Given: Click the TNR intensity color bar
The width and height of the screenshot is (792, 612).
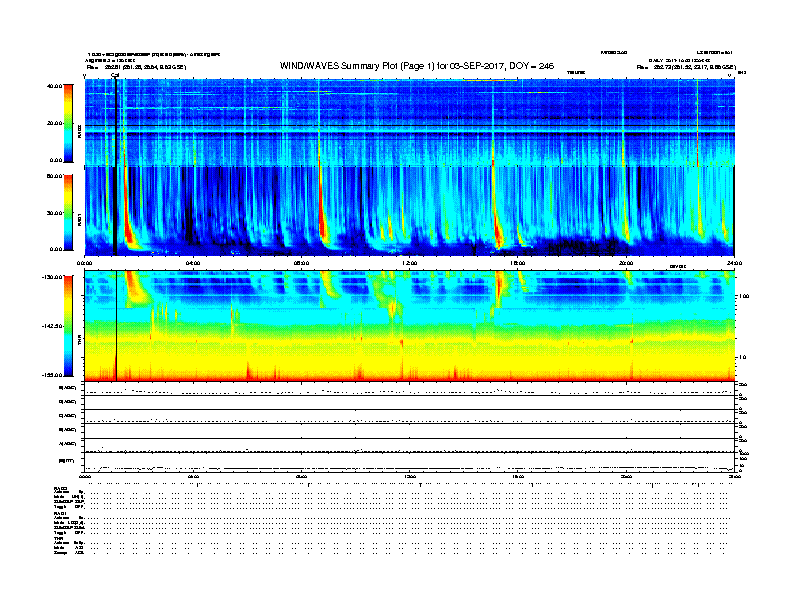Looking at the screenshot, I should (x=68, y=326).
